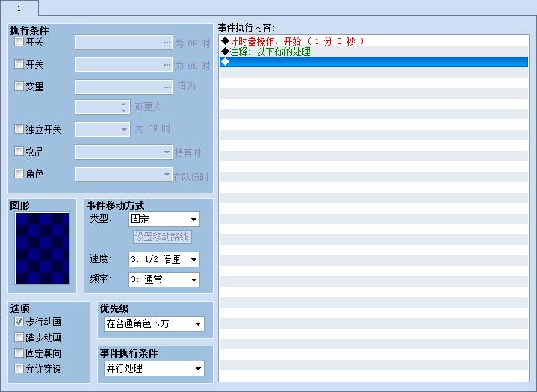Image resolution: width=537 pixels, height=392 pixels.
Task: Check the 踏步动画 option
Action: tap(19, 337)
